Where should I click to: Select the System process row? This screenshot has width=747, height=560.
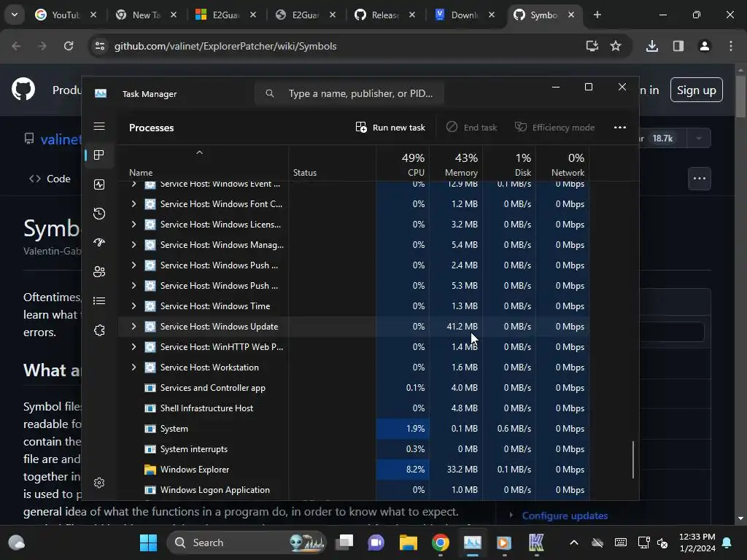354,429
